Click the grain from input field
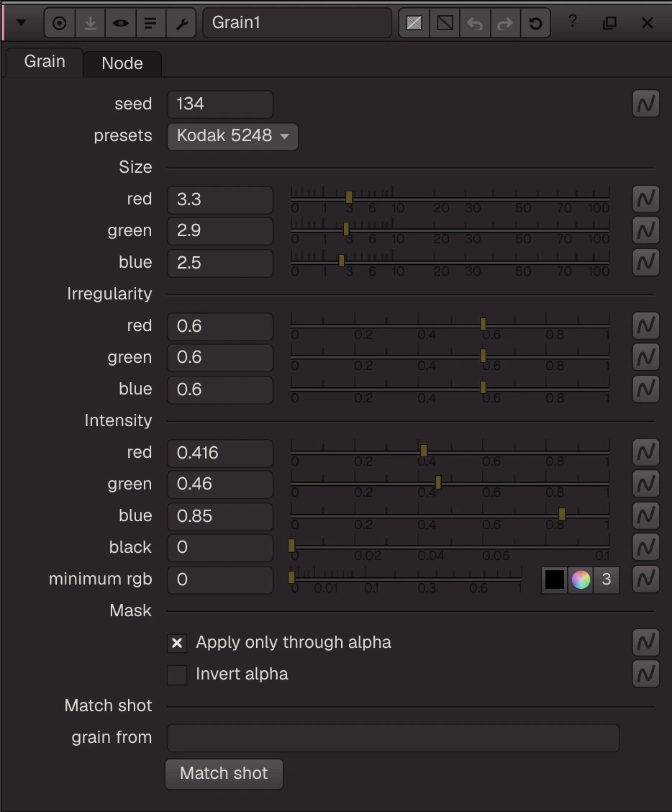The height and width of the screenshot is (812, 672). point(393,738)
